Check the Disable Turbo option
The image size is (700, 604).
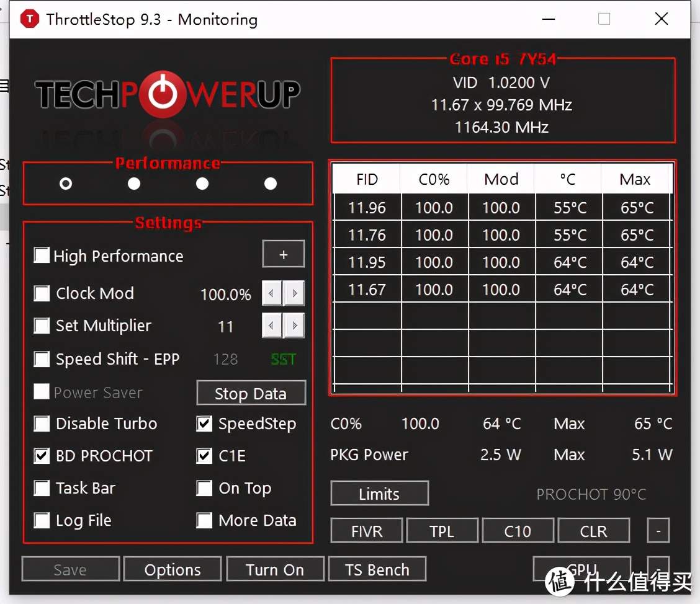(x=42, y=424)
